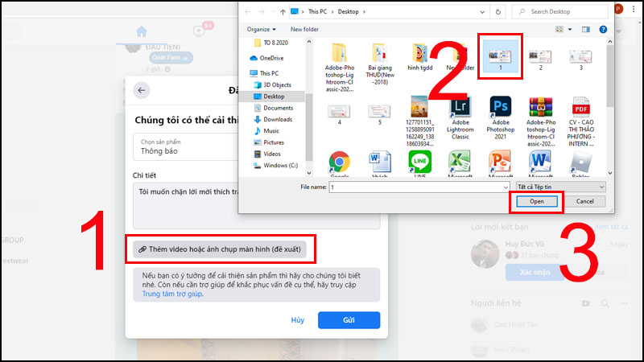Click the Chi tiết details text box

coord(256,206)
